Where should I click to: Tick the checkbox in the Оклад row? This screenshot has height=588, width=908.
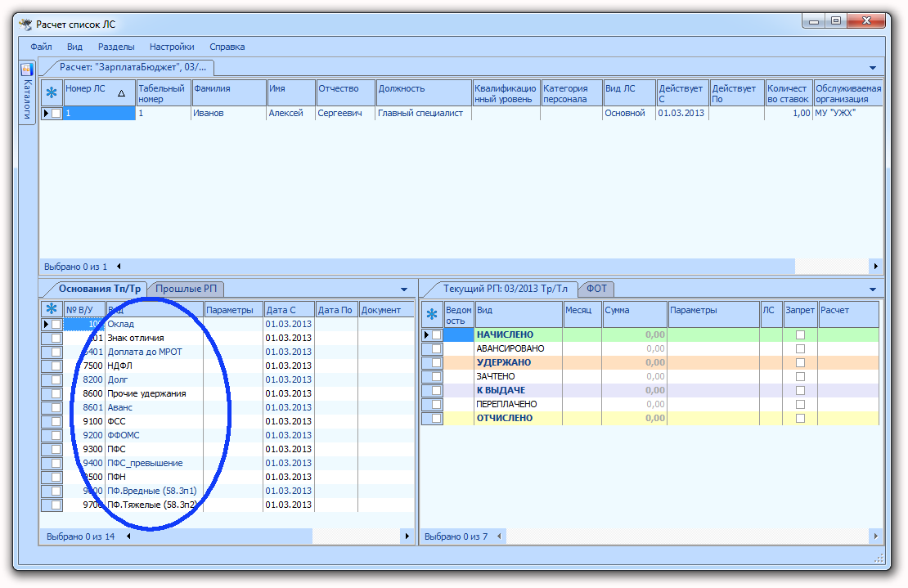[56, 324]
